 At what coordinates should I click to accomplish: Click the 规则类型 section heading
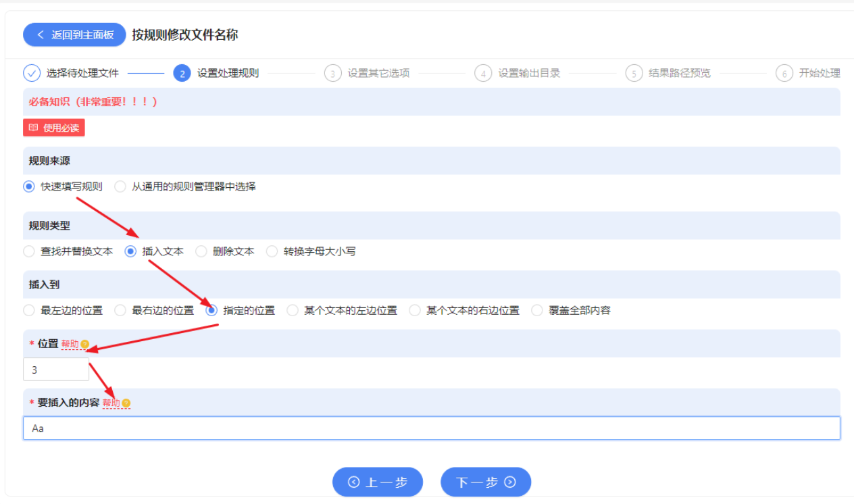[x=49, y=226]
